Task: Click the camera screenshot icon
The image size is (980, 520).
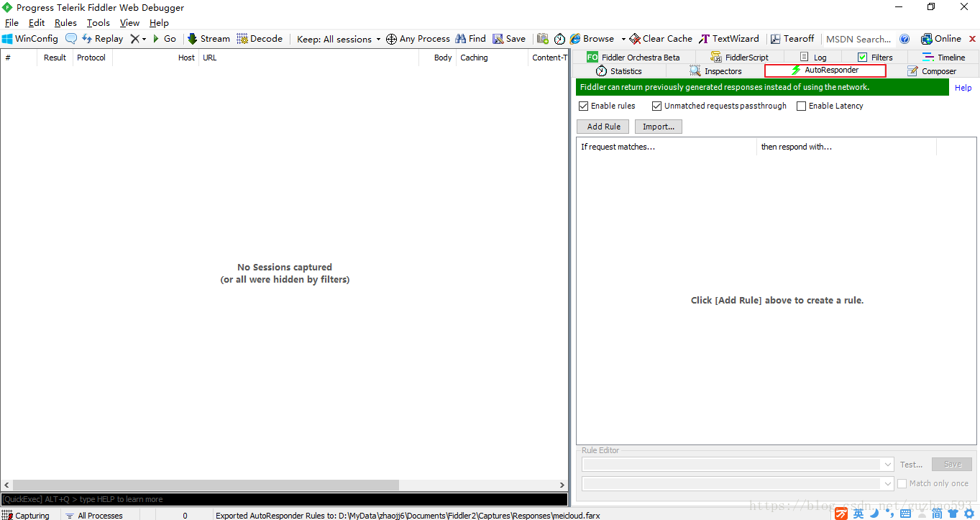Action: [543, 39]
